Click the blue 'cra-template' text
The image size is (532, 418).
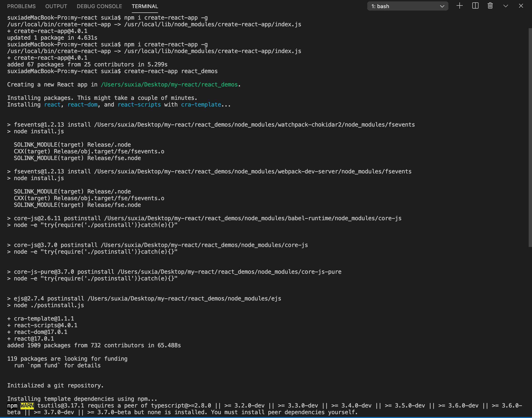point(201,105)
